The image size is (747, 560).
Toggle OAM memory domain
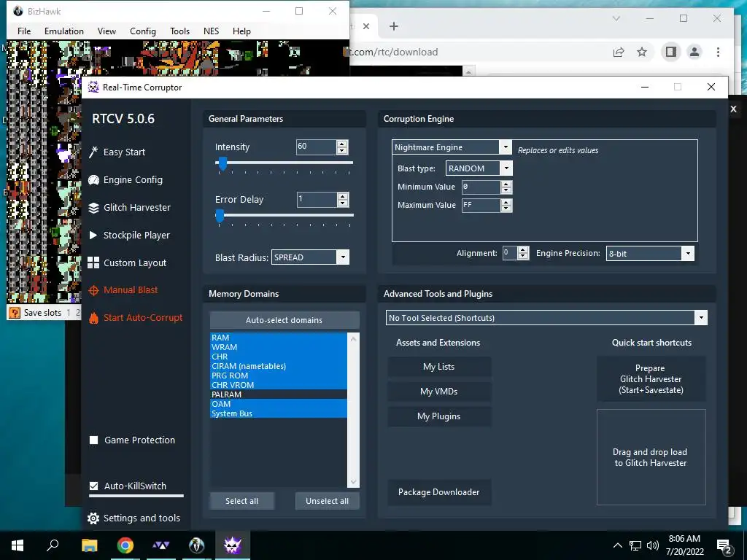click(279, 404)
